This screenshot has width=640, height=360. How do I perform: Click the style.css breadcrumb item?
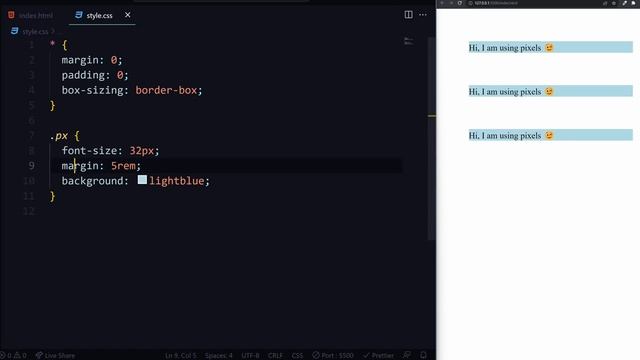(35, 31)
